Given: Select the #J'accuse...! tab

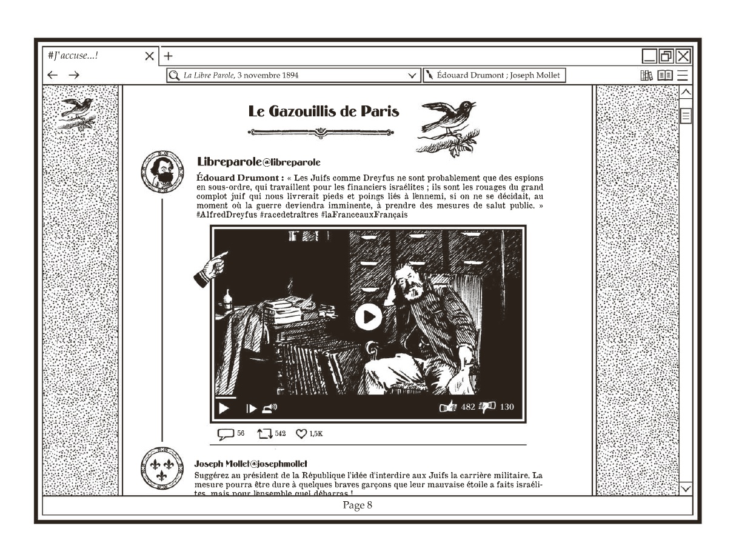Looking at the screenshot, I should pyautogui.click(x=91, y=56).
